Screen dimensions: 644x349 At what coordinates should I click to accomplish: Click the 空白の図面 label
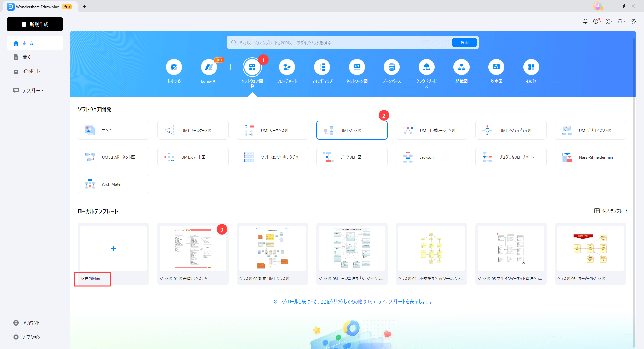(90, 279)
